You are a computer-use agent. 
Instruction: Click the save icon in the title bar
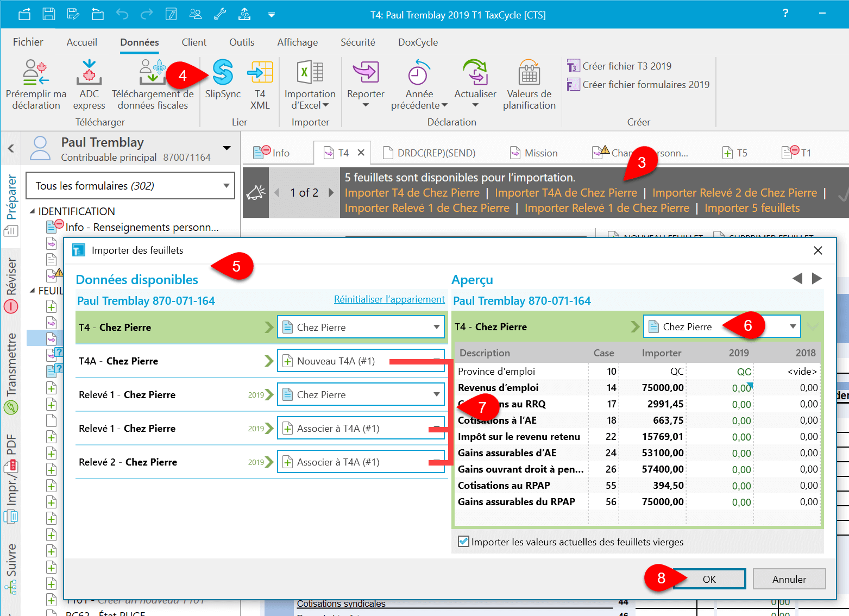pyautogui.click(x=49, y=14)
